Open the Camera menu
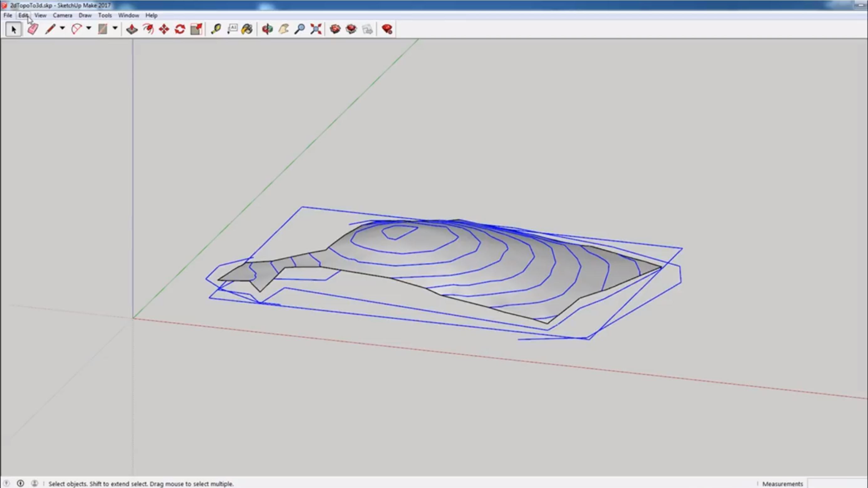The width and height of the screenshot is (868, 488). (x=62, y=15)
